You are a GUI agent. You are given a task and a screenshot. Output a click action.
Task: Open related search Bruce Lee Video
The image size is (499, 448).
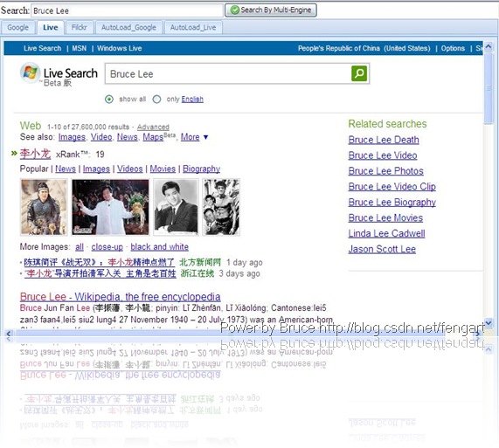tap(383, 155)
